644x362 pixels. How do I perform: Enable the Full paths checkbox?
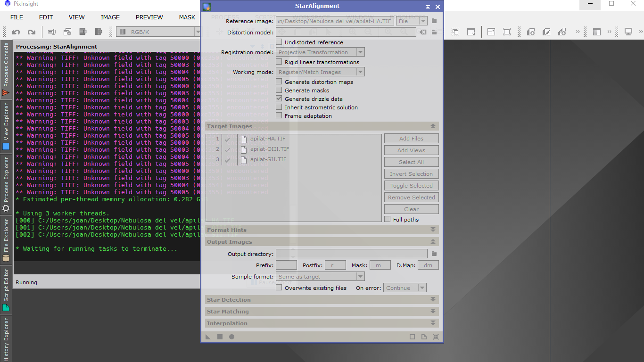click(x=388, y=220)
